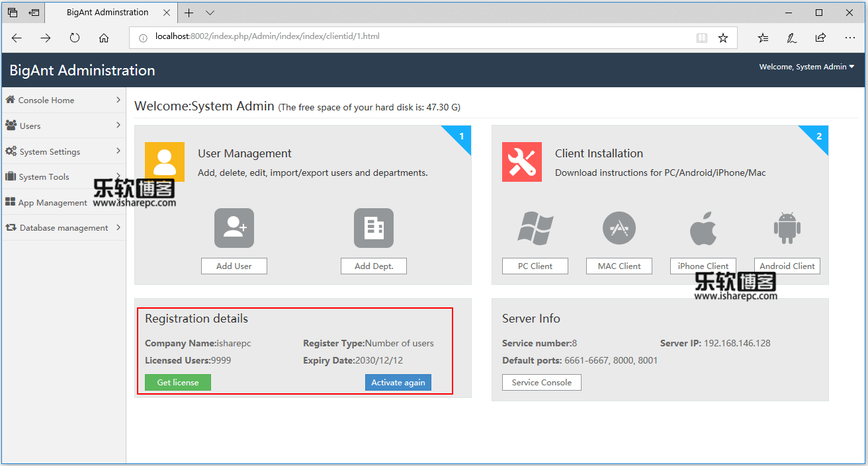
Task: Click the gray Add User person icon
Action: tap(234, 228)
